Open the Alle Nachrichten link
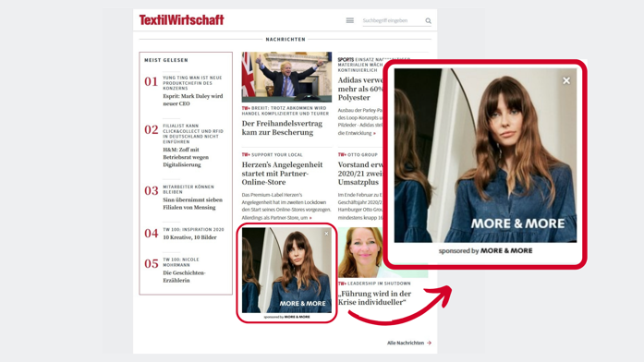This screenshot has width=644, height=362. click(406, 343)
